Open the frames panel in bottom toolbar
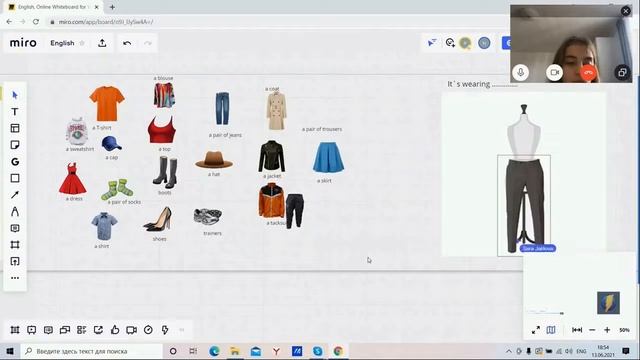 coord(15,330)
